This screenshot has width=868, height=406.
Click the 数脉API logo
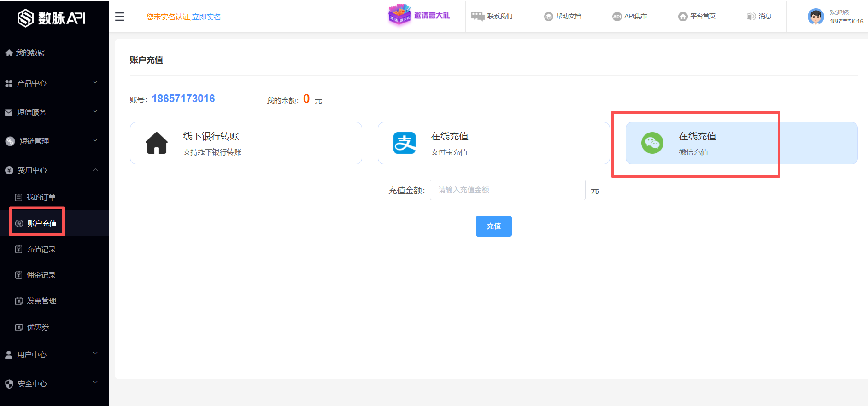click(52, 18)
